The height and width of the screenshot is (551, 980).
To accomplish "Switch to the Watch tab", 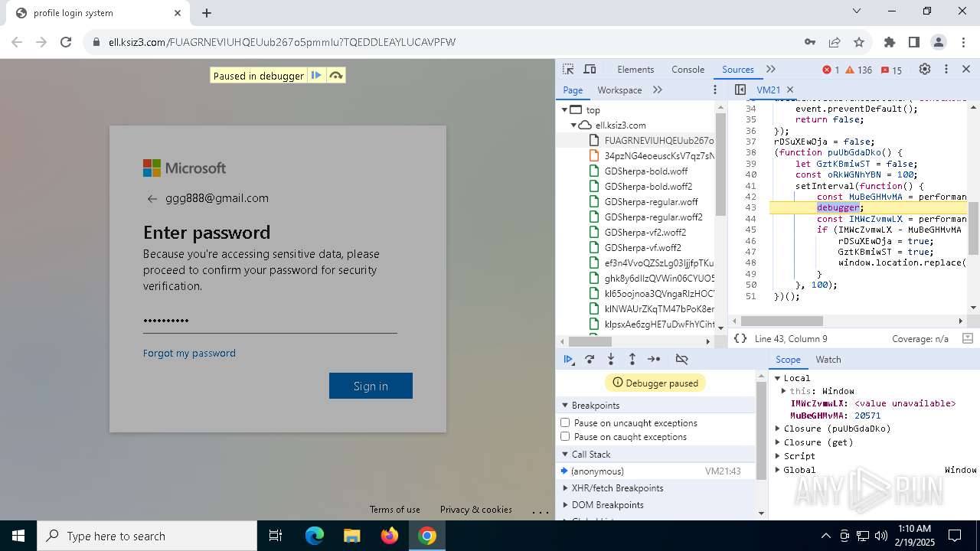I will (x=828, y=360).
